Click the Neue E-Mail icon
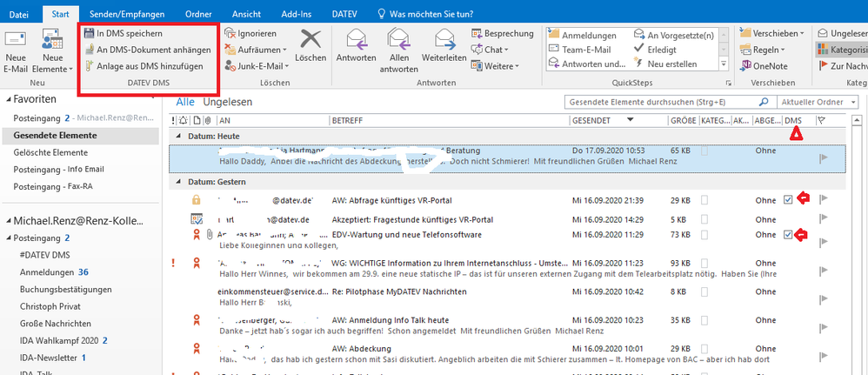Screen dimensions: 868x375 15,39
